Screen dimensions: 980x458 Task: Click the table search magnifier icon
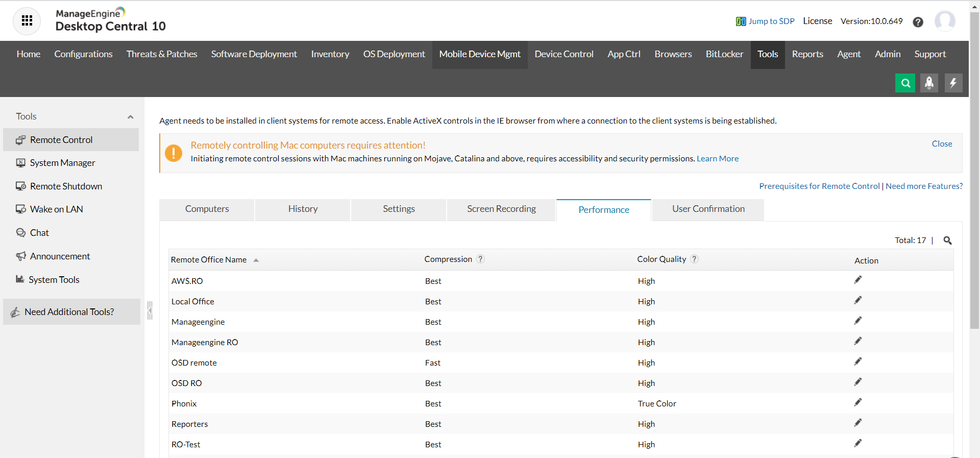tap(947, 240)
